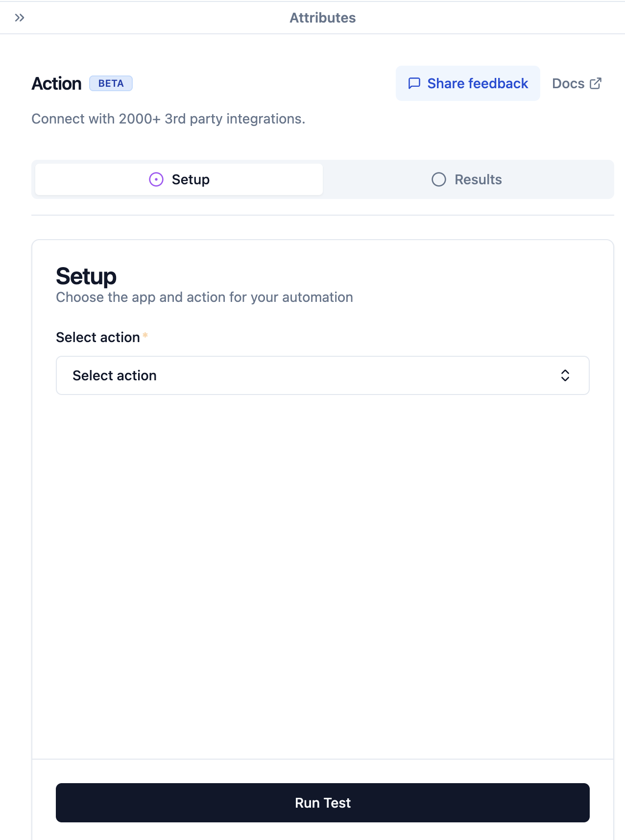Click the orange required asterisk marker
625x840 pixels.
145,335
